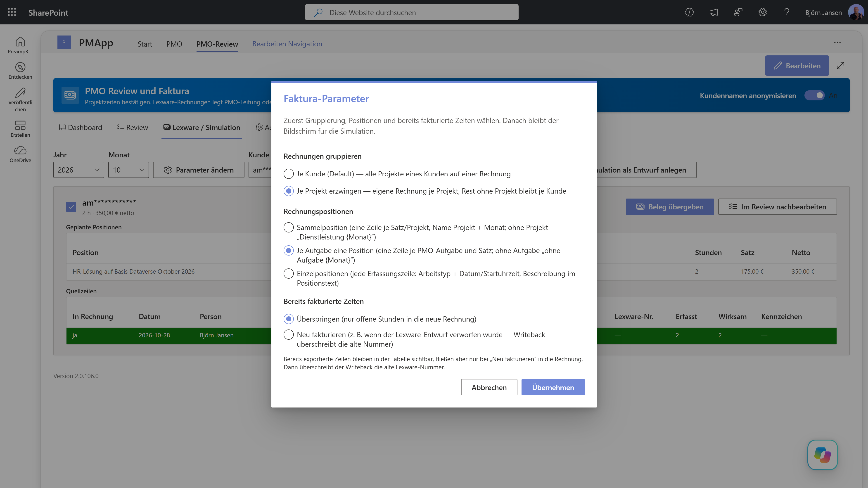Viewport: 868px width, 488px height.
Task: Open the Copilot floating button
Action: 823,455
